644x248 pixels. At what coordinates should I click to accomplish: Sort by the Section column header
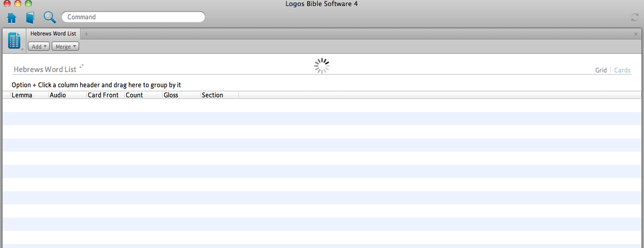click(x=220, y=95)
